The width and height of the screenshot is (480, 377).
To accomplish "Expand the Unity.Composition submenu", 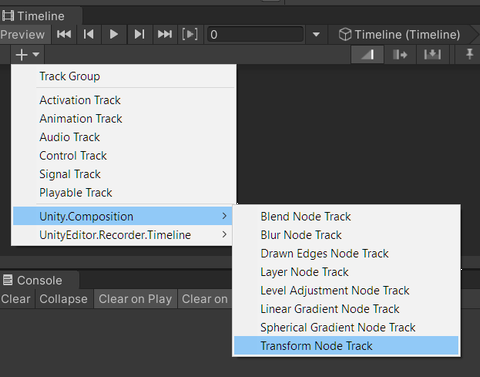I will [123, 216].
